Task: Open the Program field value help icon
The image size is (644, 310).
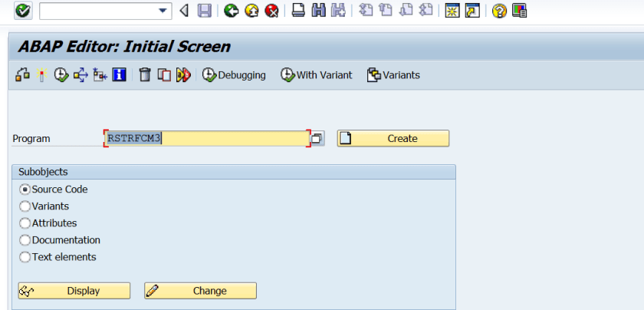Action: [x=317, y=139]
